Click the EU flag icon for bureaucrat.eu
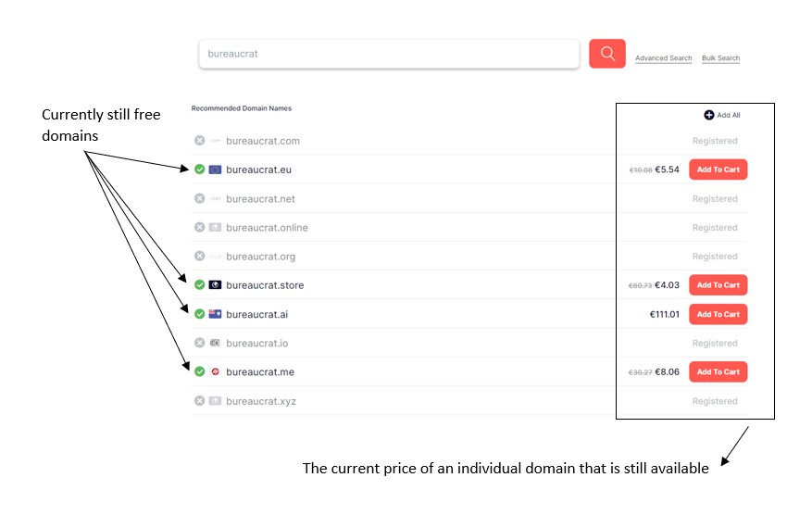This screenshot has height=515, width=812. tap(215, 170)
